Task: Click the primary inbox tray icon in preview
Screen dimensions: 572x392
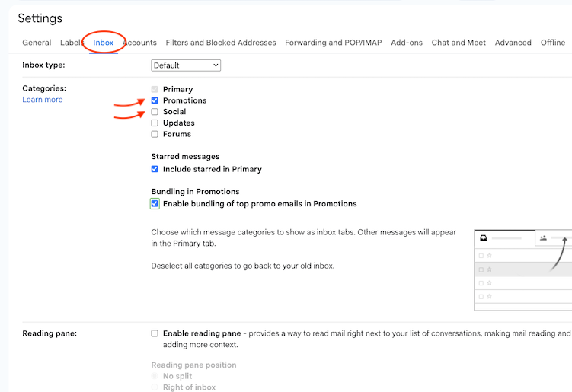Action: tap(484, 238)
